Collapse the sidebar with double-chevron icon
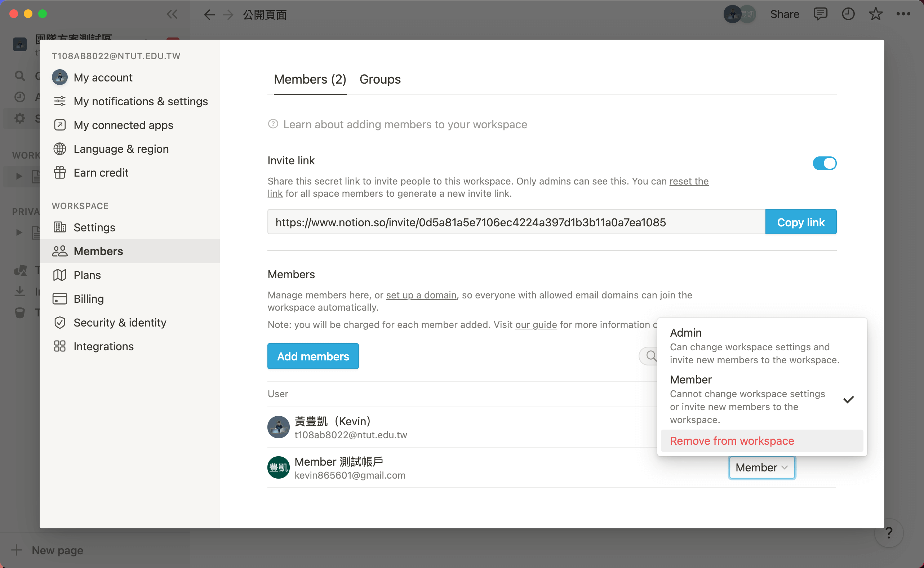Image resolution: width=924 pixels, height=568 pixels. (172, 14)
